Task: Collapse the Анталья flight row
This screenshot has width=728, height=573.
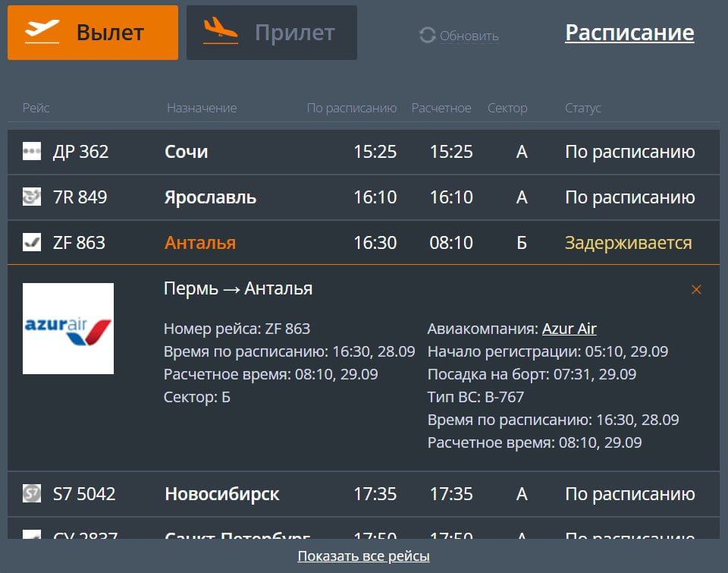Action: [x=200, y=243]
